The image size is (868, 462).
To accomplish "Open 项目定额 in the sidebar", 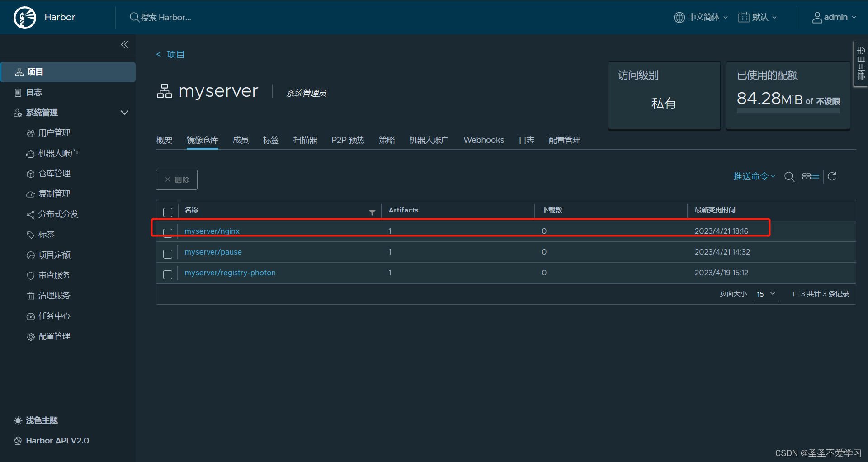I will 54,255.
